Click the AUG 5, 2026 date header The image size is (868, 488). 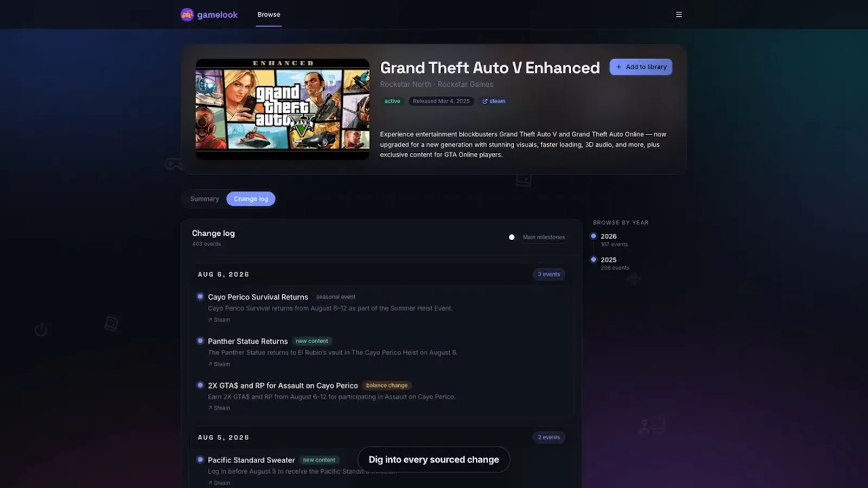point(224,438)
